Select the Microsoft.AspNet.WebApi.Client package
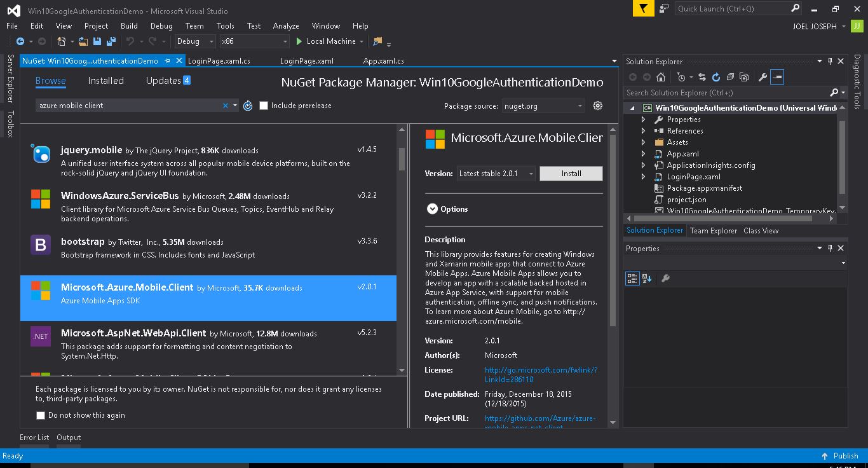 click(x=208, y=344)
